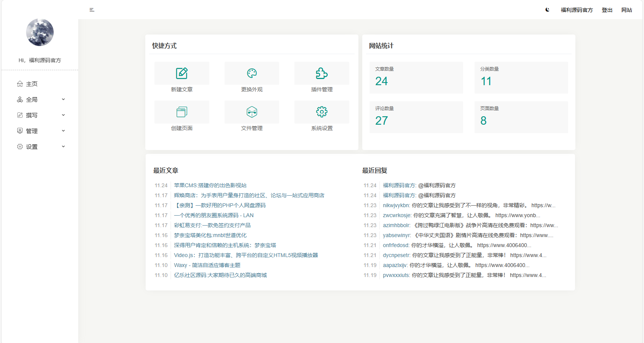Viewport: 644px width, 343px height.
Task: Open Plugin Management (插件管理) puzzle icon
Action: click(322, 73)
